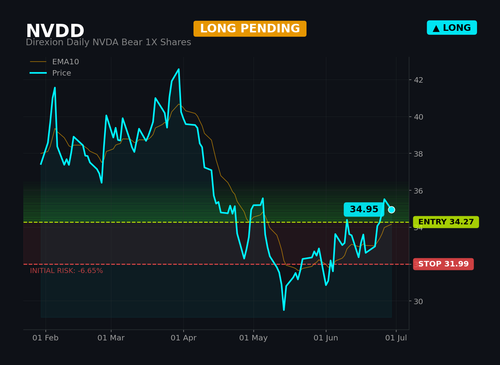Toggle the Price legend entry
The height and width of the screenshot is (365, 500).
(x=50, y=73)
